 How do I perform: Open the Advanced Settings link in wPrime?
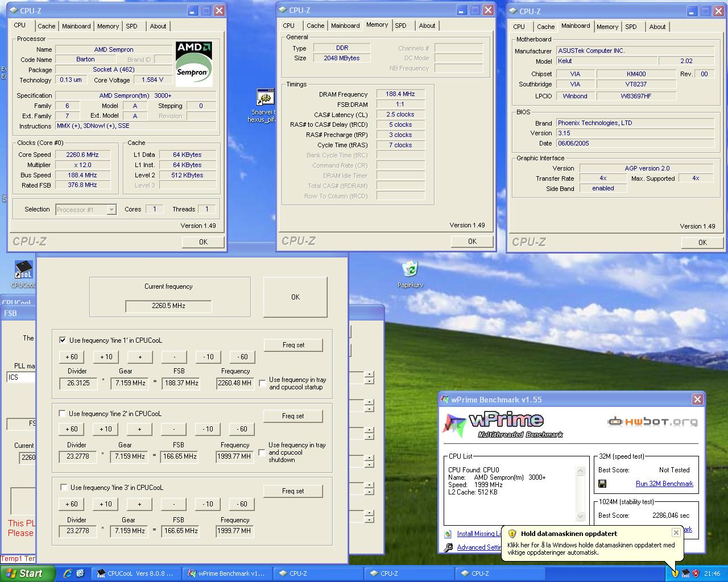pyautogui.click(x=479, y=547)
